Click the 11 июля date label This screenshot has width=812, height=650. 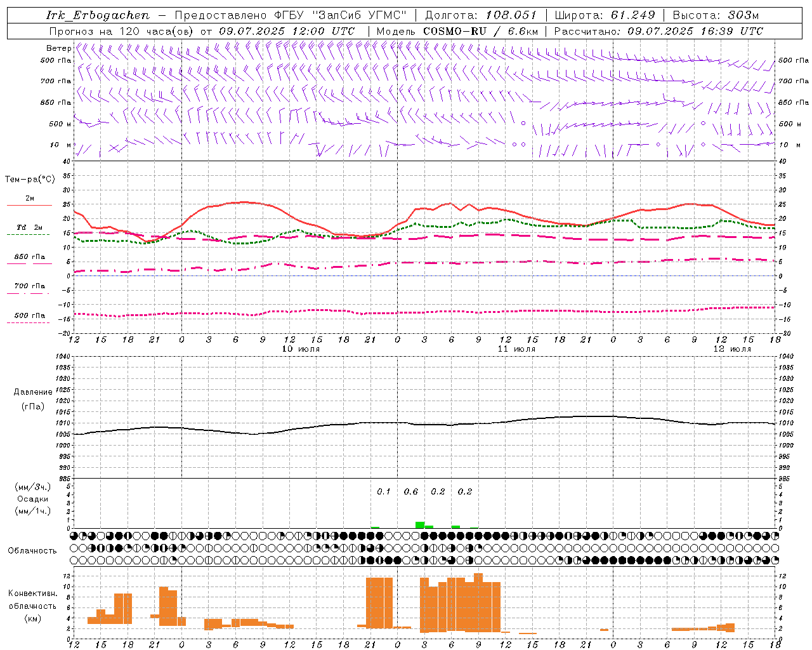[516, 349]
